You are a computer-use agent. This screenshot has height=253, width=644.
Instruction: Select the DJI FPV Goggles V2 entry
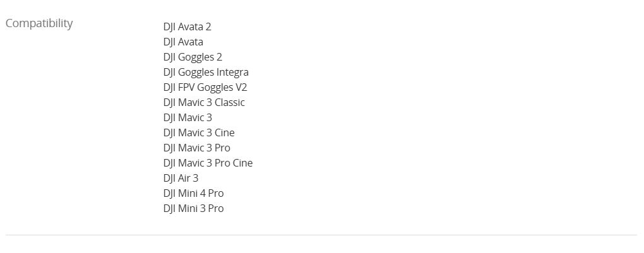point(205,87)
